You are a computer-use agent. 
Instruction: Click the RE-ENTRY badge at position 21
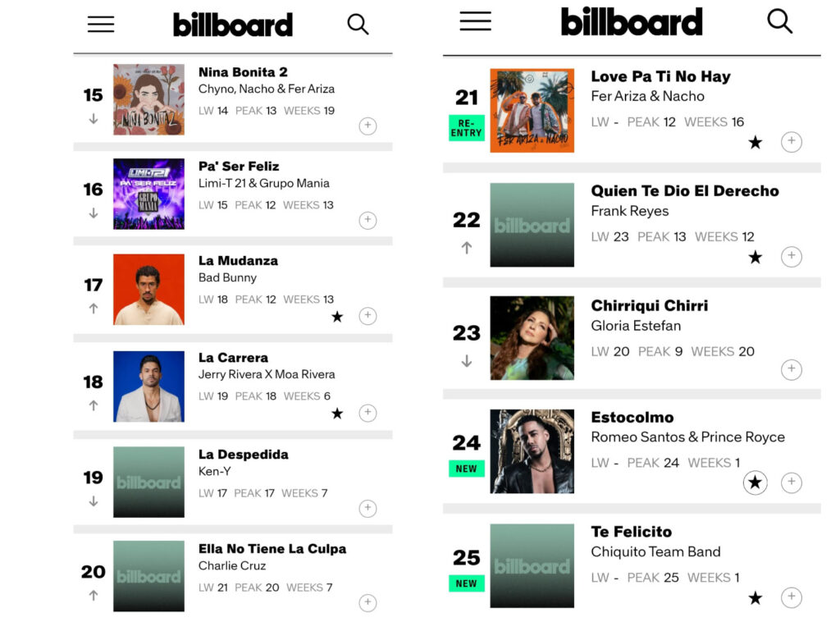[466, 128]
